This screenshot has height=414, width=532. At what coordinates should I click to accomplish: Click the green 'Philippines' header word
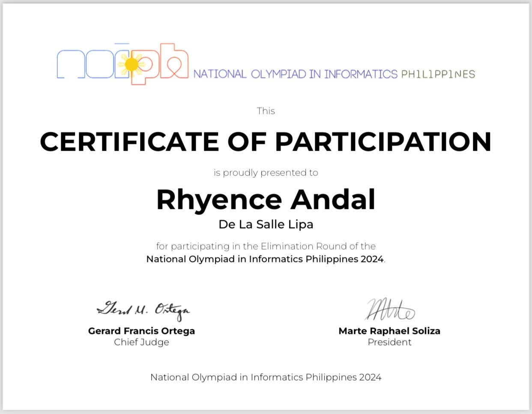[438, 74]
